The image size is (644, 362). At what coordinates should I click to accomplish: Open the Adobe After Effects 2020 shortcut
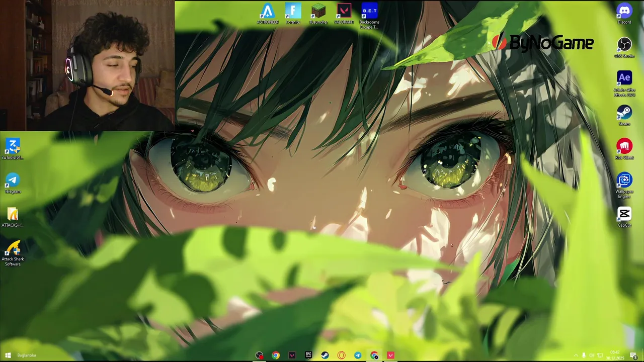tap(624, 83)
